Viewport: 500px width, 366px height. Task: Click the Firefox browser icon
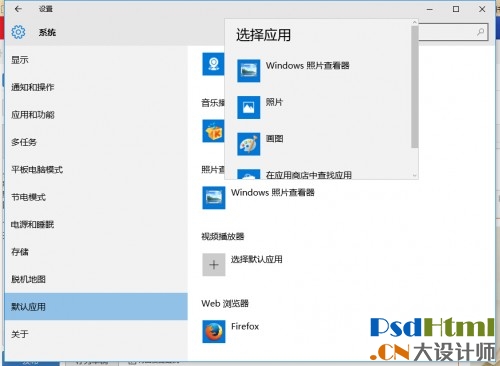tap(214, 331)
